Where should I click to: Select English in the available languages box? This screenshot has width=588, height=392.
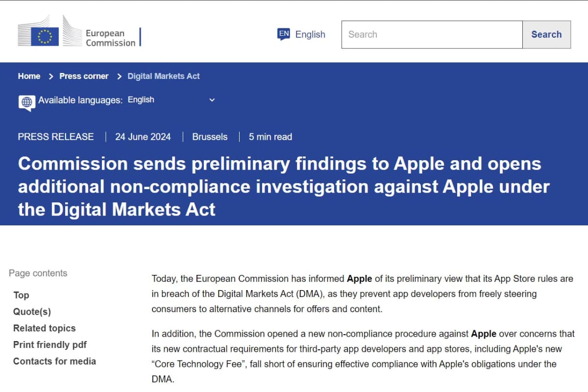(x=141, y=100)
